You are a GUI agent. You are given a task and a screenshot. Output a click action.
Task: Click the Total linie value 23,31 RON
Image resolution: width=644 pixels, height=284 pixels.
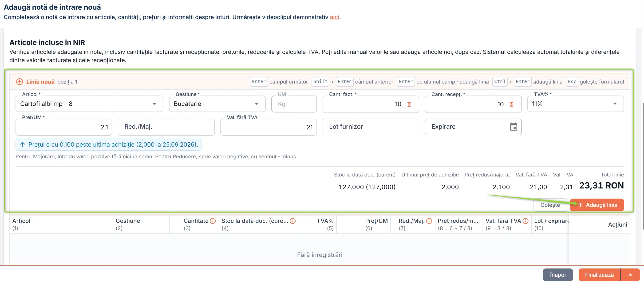point(601,186)
